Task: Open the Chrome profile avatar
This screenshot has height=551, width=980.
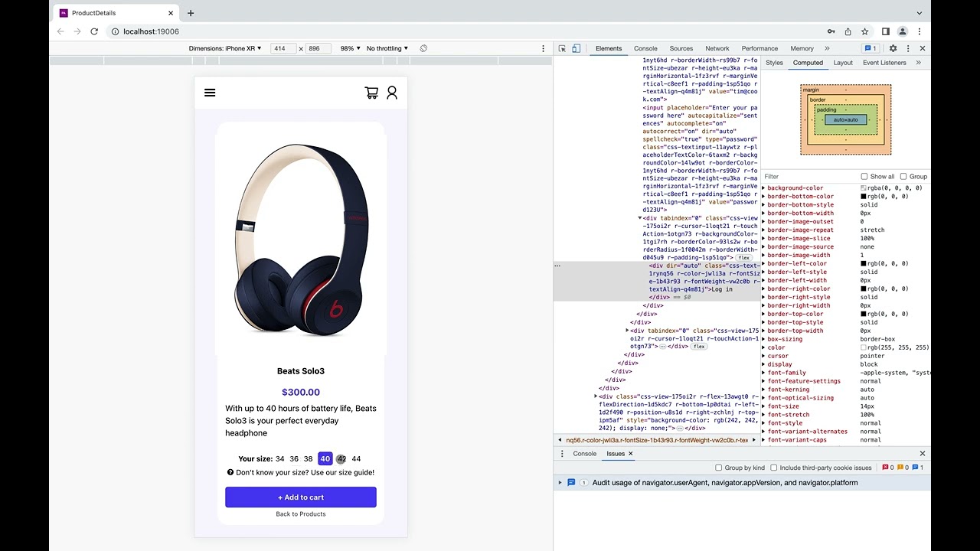Action: click(903, 31)
